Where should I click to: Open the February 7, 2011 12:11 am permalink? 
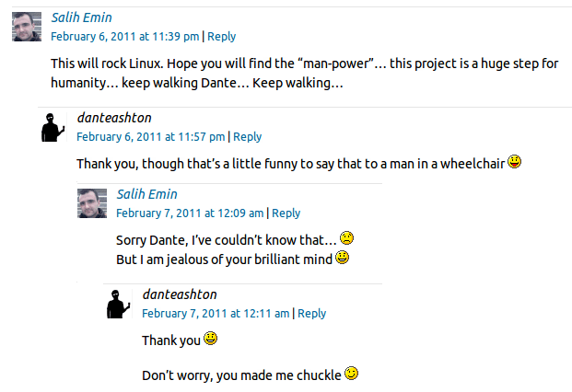click(x=216, y=313)
